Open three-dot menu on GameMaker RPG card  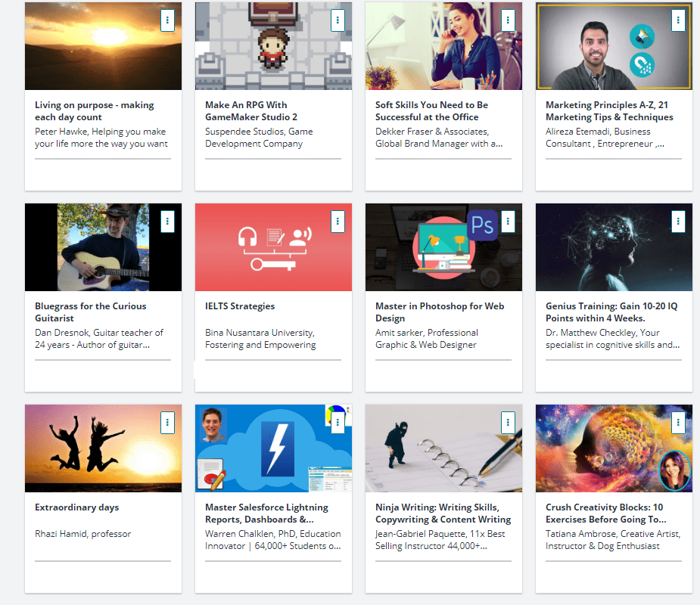coord(338,20)
